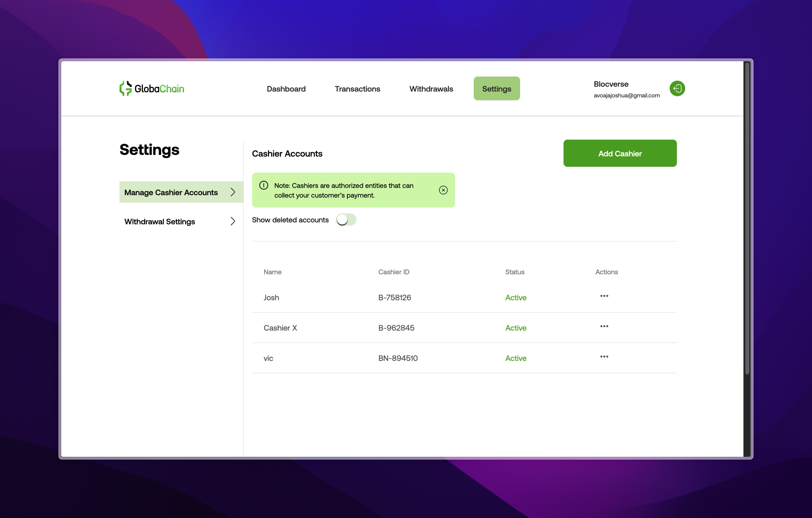Image resolution: width=812 pixels, height=518 pixels.
Task: Click the Show deleted accounts label
Action: (x=290, y=220)
